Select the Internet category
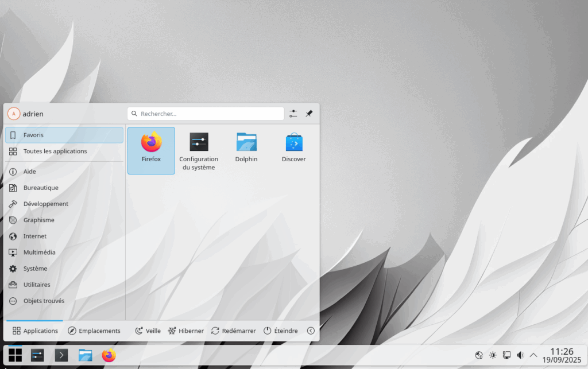This screenshot has height=369, width=588. coord(35,236)
